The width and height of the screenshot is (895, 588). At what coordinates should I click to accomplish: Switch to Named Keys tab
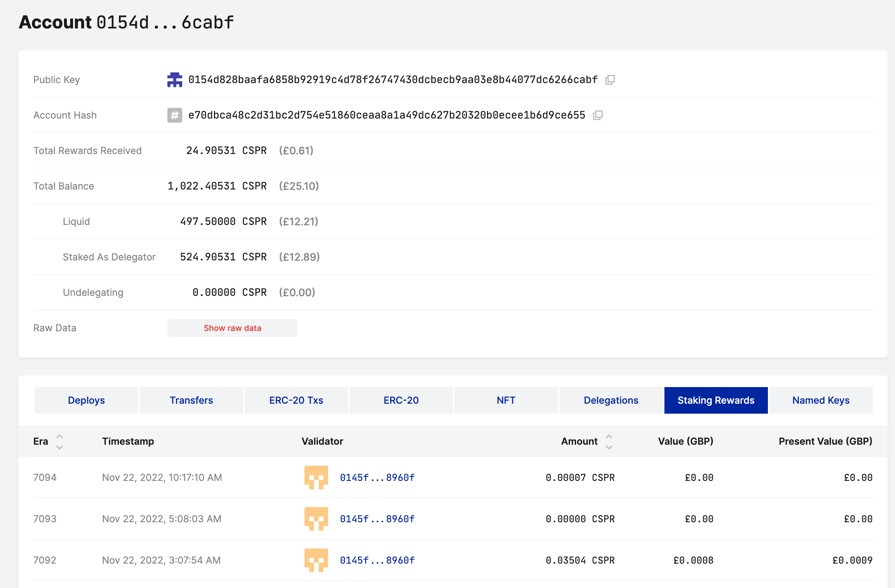tap(821, 400)
